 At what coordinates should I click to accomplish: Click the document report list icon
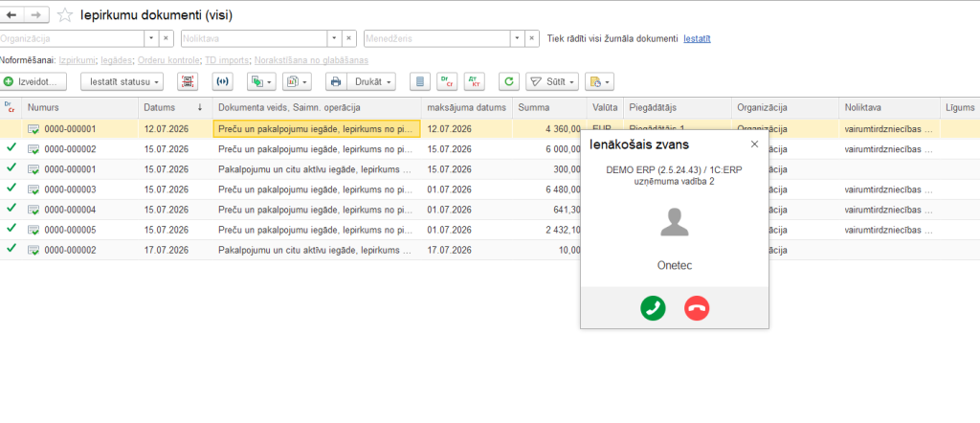[420, 81]
